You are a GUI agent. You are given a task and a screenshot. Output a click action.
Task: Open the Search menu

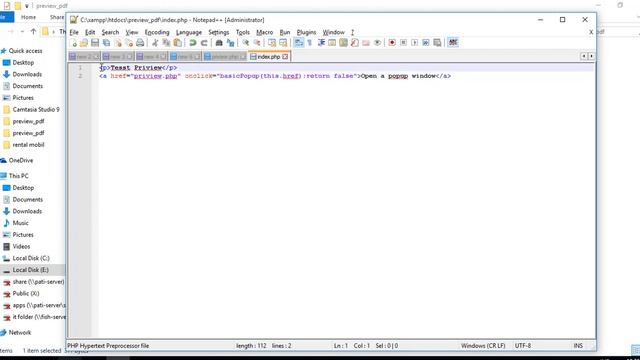(x=110, y=32)
